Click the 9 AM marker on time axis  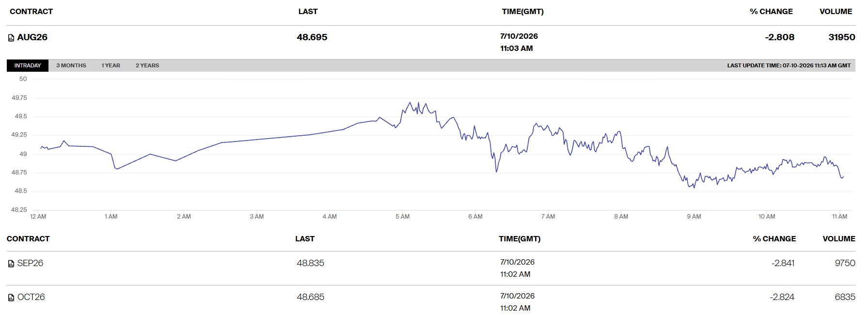(x=694, y=217)
